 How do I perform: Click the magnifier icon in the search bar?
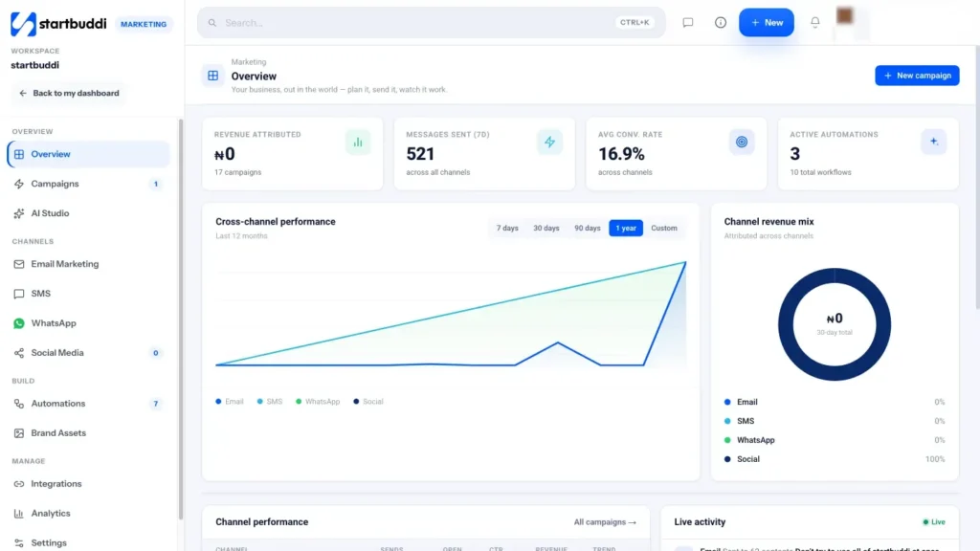pos(212,23)
